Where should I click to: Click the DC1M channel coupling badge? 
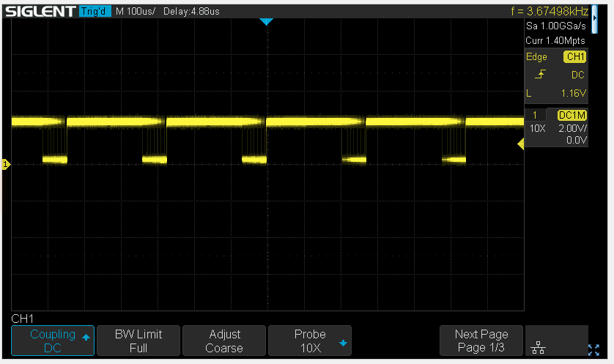(572, 115)
